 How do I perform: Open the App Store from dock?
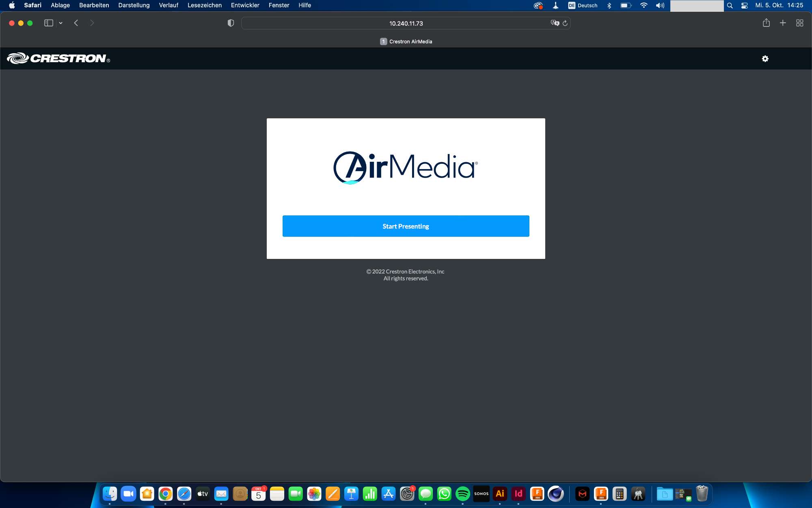click(x=389, y=494)
